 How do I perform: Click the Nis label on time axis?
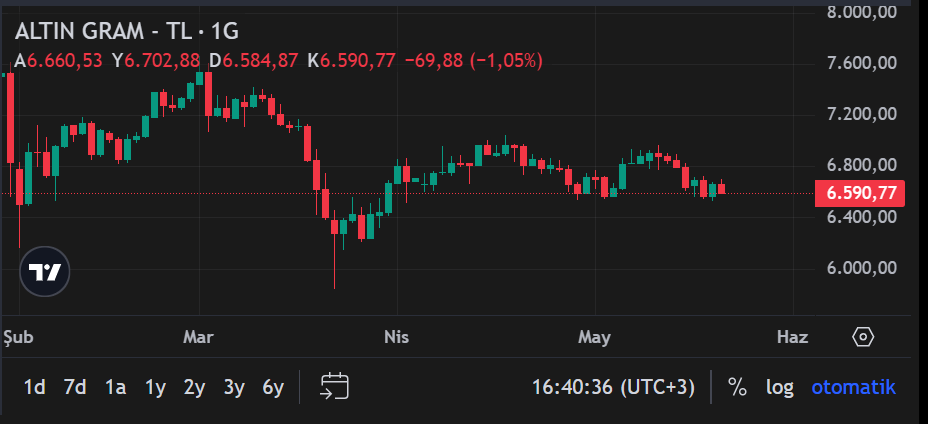coord(397,338)
